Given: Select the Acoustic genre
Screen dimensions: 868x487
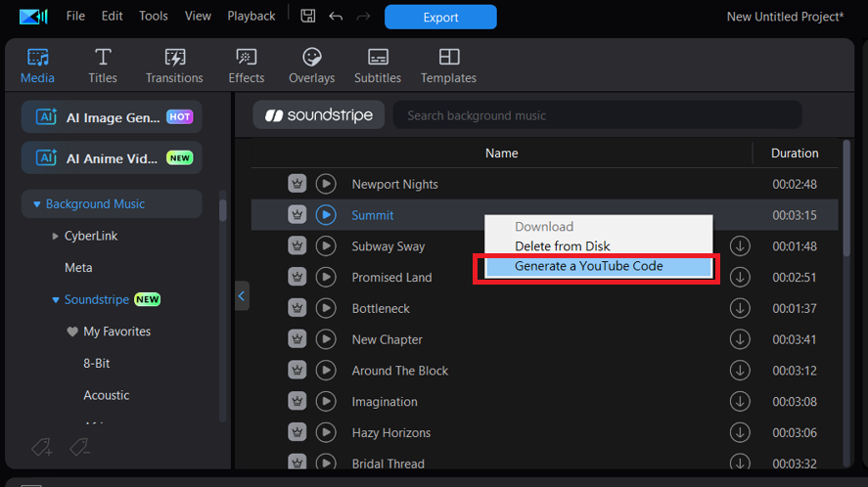Looking at the screenshot, I should [x=107, y=395].
